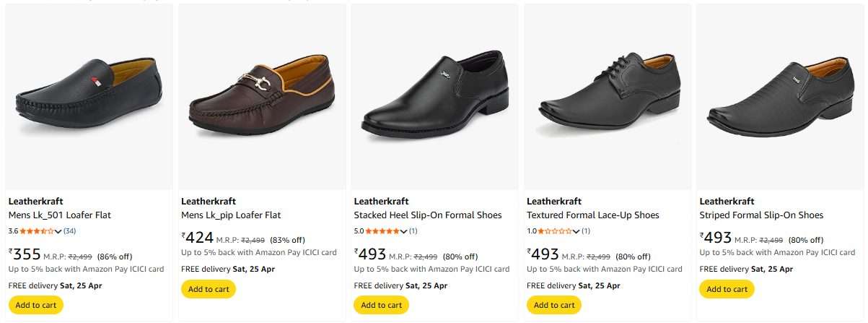Add Stacked Heel Slip-On Formal Shoes to cart

coord(382,305)
